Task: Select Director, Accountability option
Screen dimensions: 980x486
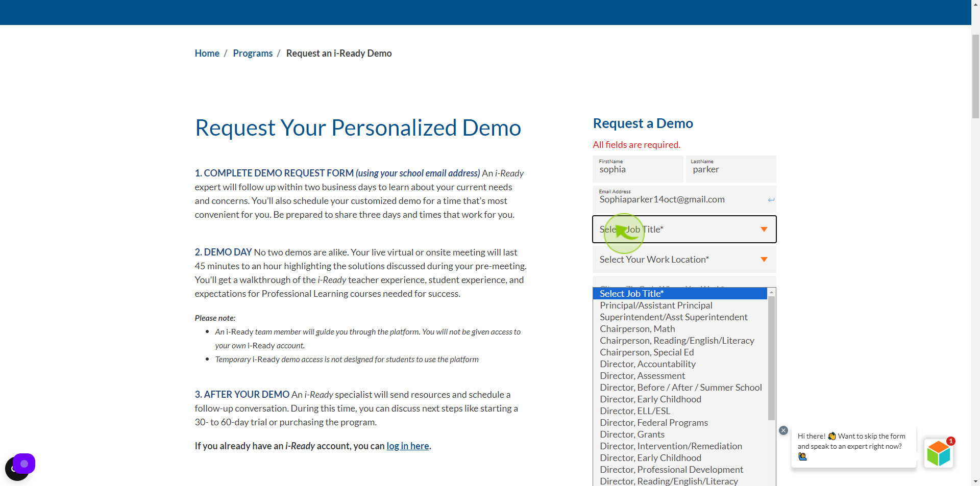Action: click(680, 364)
